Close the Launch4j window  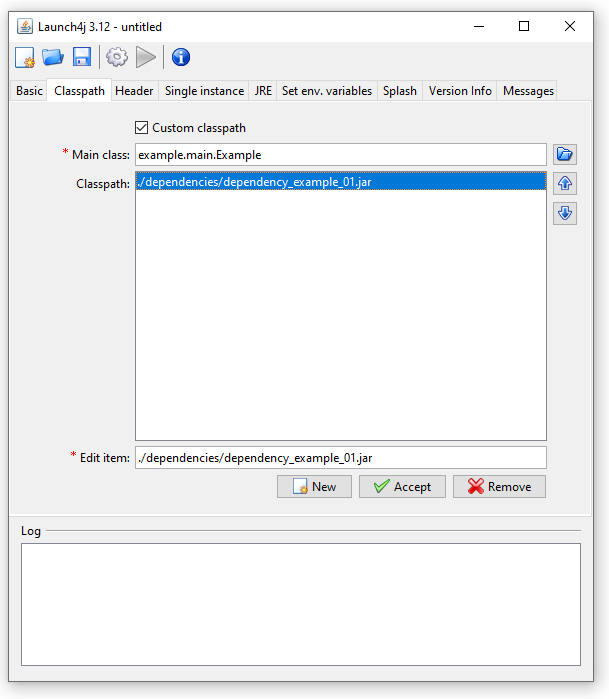pos(570,27)
